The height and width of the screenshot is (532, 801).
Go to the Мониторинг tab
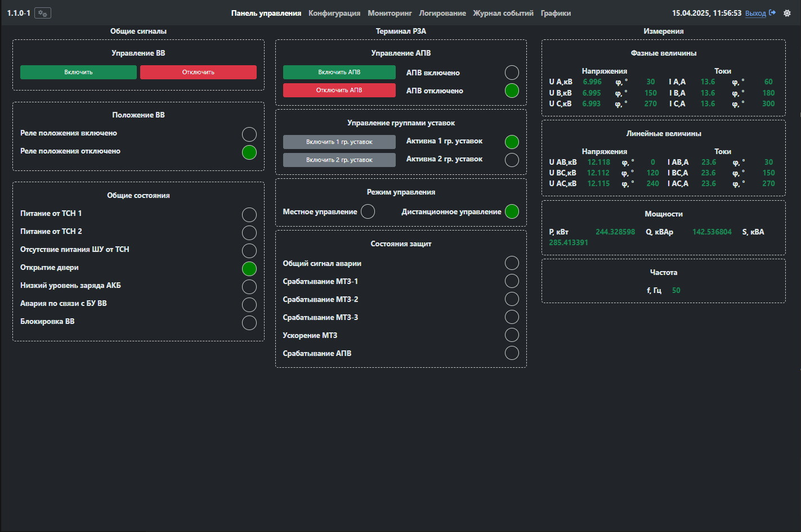click(390, 13)
